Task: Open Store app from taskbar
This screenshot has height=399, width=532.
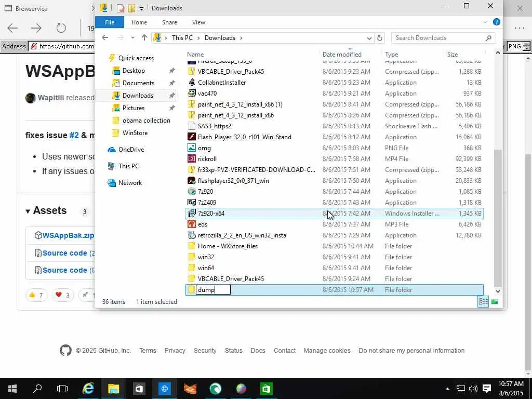Action: [x=139, y=389]
